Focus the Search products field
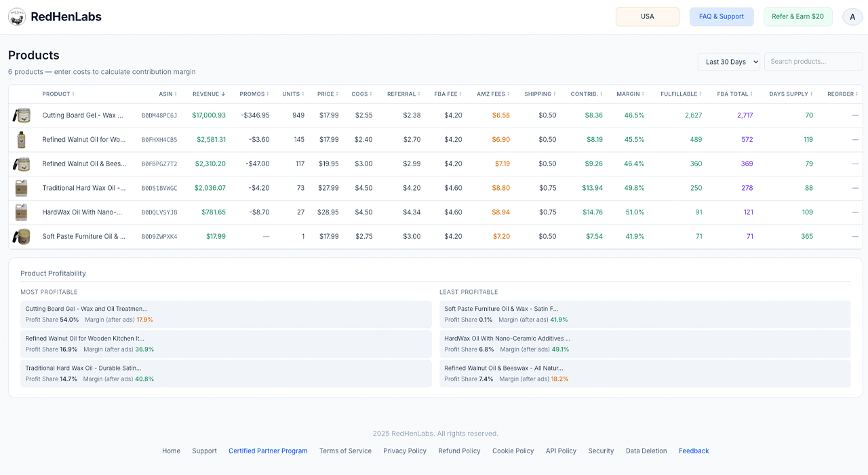This screenshot has height=475, width=868. pyautogui.click(x=814, y=62)
